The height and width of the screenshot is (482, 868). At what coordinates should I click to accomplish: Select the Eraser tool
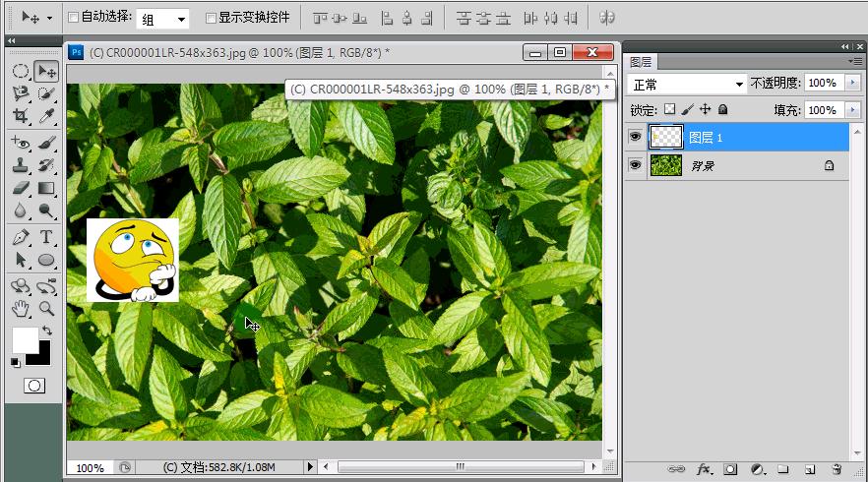(x=20, y=188)
